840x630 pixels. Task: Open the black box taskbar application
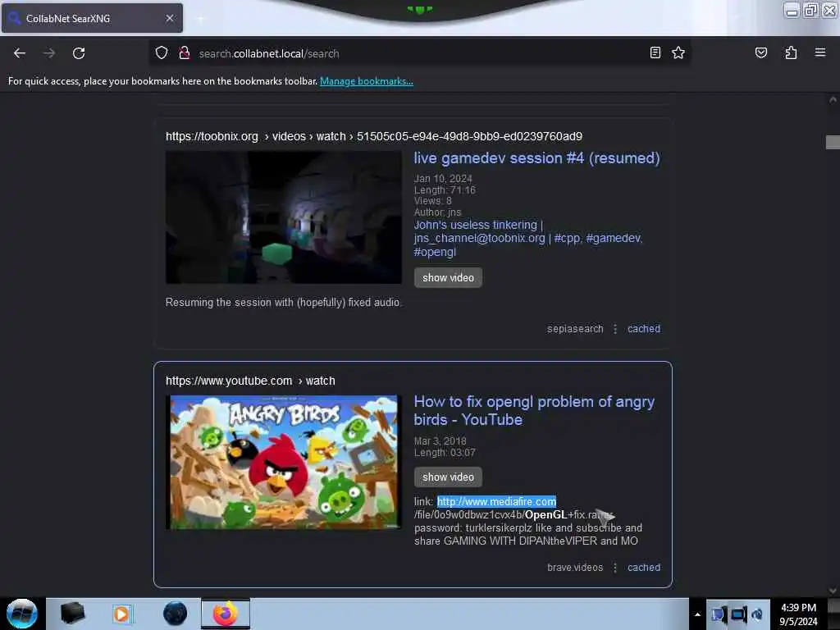click(x=72, y=614)
